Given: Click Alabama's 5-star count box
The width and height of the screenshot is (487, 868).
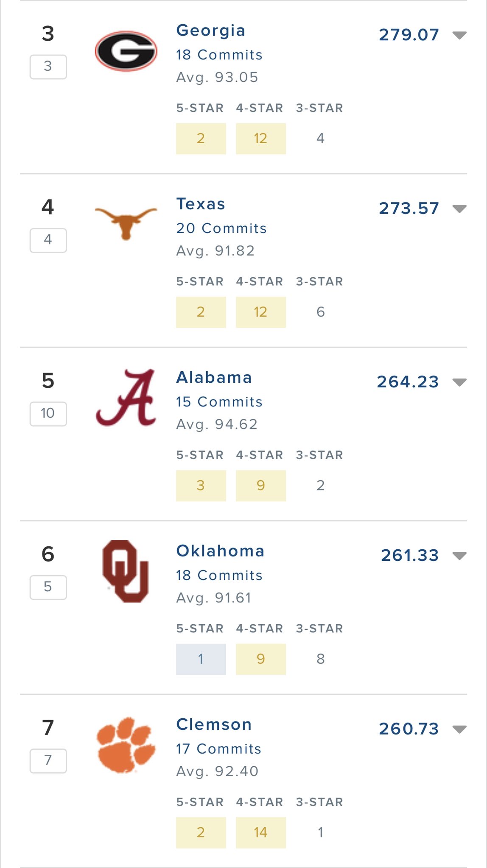Looking at the screenshot, I should (201, 486).
